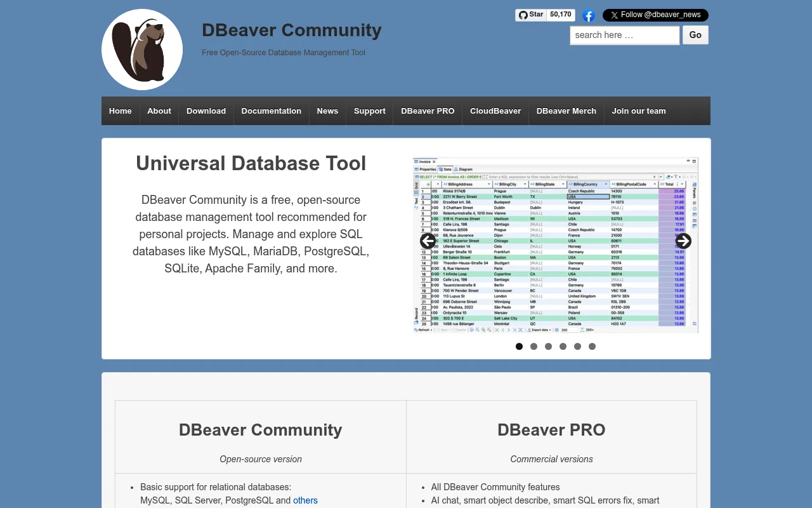The image size is (812, 508).
Task: Click the DBeaver beaver logo
Action: click(x=142, y=50)
